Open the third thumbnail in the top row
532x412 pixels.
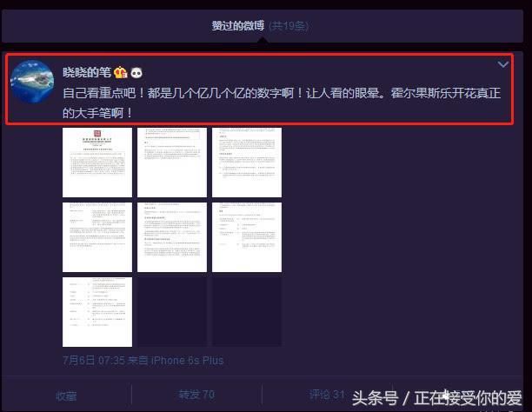pyautogui.click(x=247, y=163)
